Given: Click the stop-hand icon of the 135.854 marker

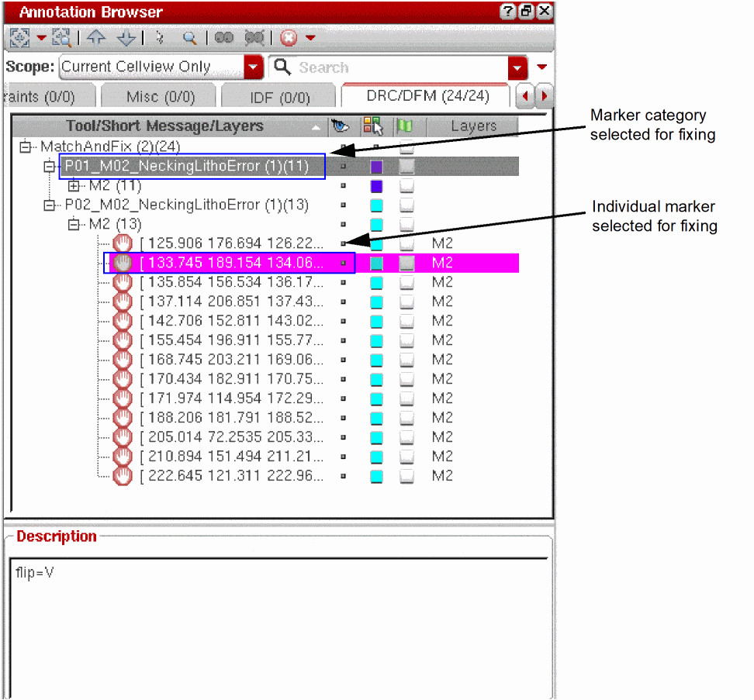Looking at the screenshot, I should [123, 282].
